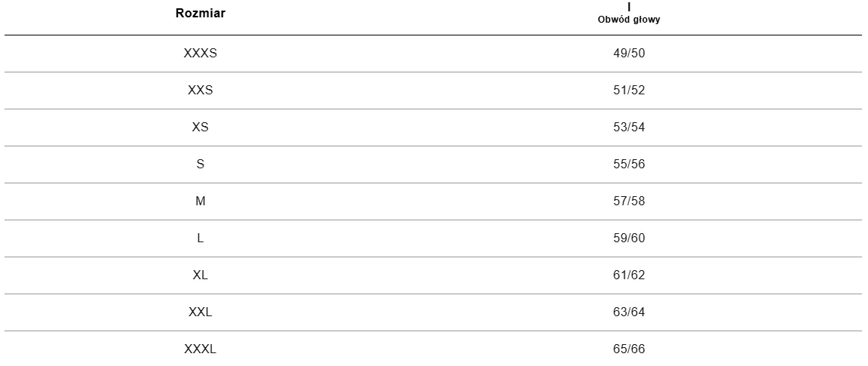The height and width of the screenshot is (366, 868).
Task: Click the 59/60 head circumference value
Action: click(x=629, y=238)
